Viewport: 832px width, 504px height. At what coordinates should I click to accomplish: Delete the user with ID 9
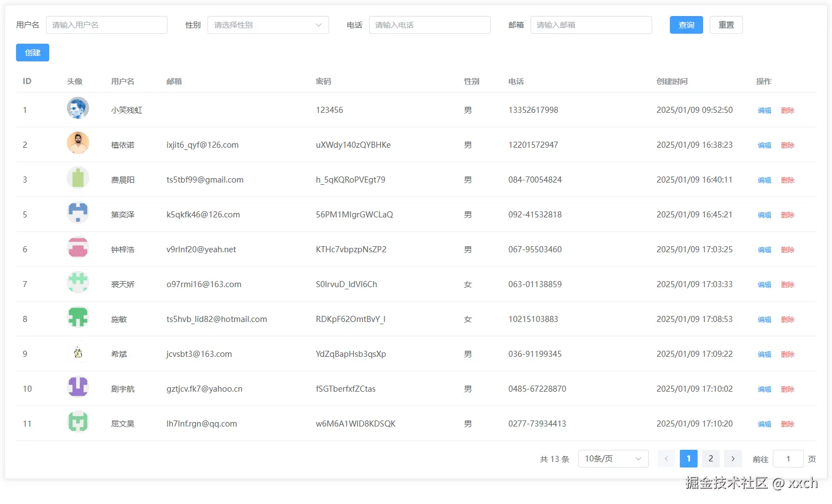[x=788, y=354]
